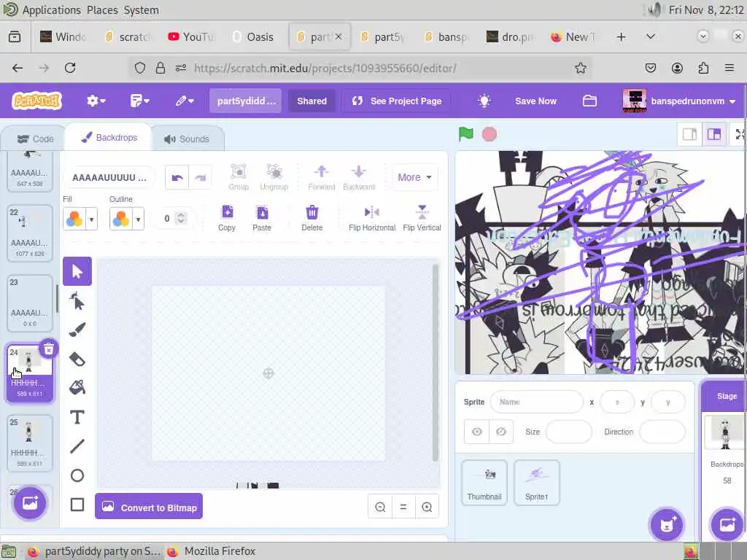
Task: Open My Stuff folder icon
Action: tap(589, 101)
